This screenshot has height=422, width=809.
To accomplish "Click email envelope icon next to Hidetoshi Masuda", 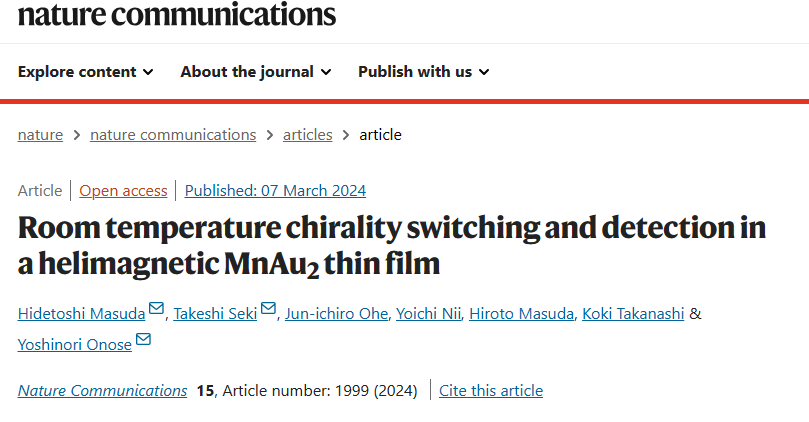I will click(156, 308).
